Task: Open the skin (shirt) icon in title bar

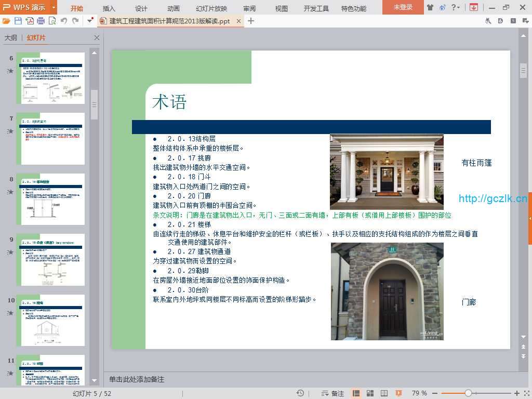Action: pyautogui.click(x=430, y=7)
